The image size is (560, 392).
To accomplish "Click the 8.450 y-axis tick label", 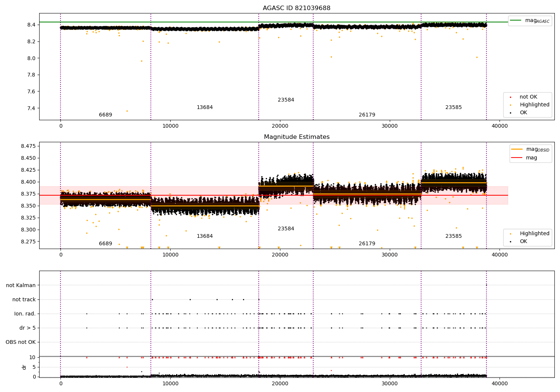I will coord(28,158).
